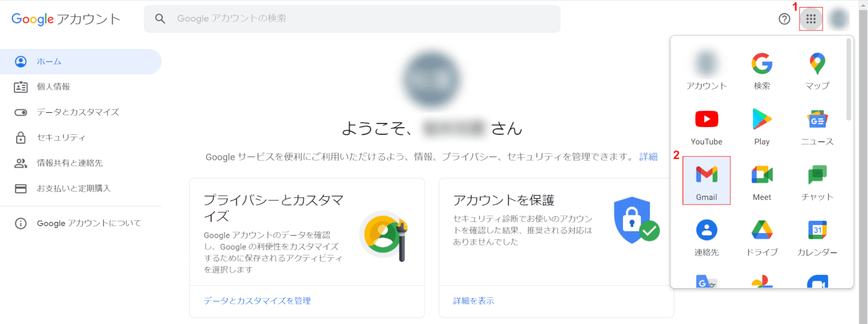Open the help question mark icon
868x324 pixels.
[785, 19]
